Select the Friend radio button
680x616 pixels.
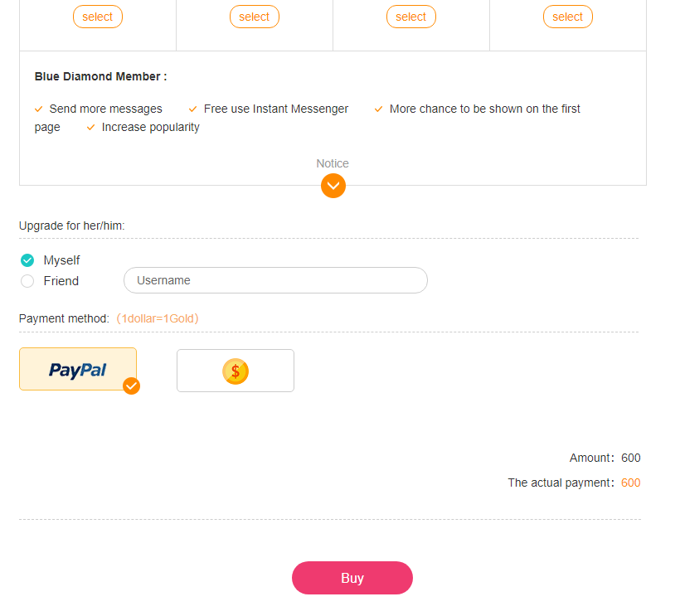click(x=27, y=281)
